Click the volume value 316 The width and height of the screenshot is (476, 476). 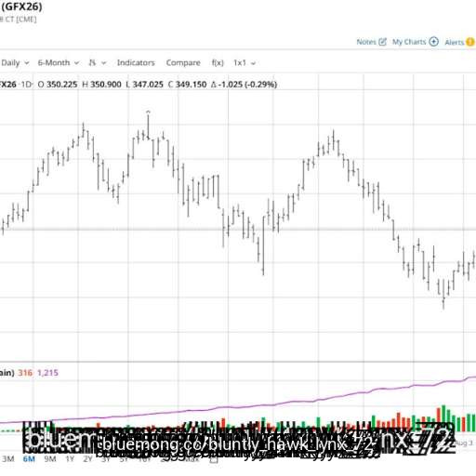(x=25, y=373)
